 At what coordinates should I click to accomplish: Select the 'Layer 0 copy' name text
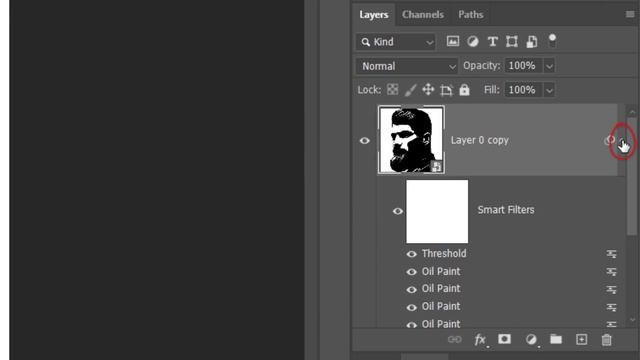tap(480, 140)
